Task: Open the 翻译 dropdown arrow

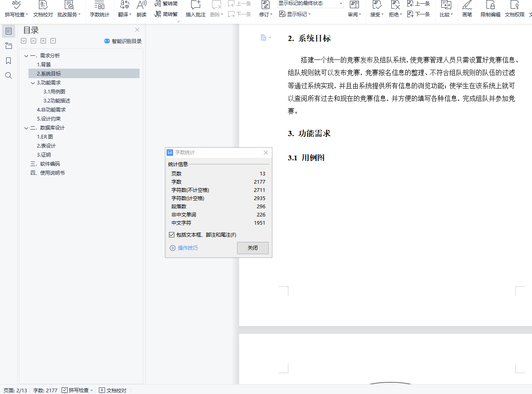Action: point(130,15)
